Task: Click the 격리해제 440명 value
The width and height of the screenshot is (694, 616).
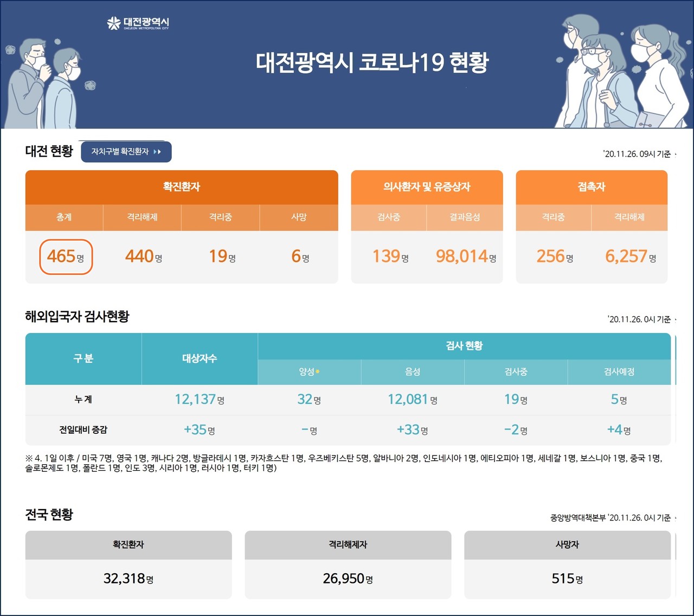Action: click(x=143, y=256)
